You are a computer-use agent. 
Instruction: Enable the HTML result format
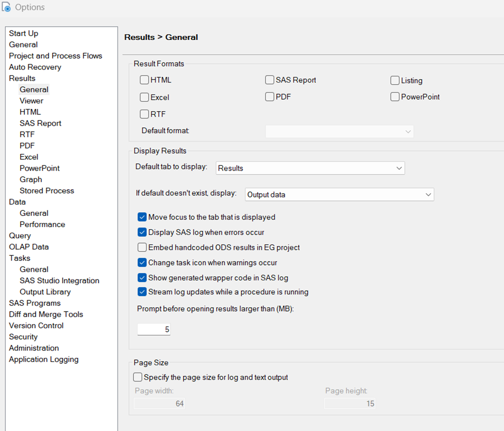point(145,80)
